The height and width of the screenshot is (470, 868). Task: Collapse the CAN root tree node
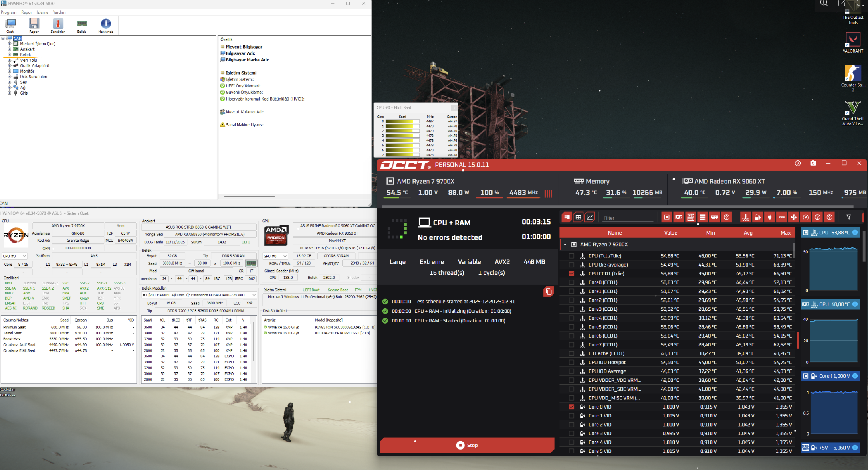click(x=3, y=38)
